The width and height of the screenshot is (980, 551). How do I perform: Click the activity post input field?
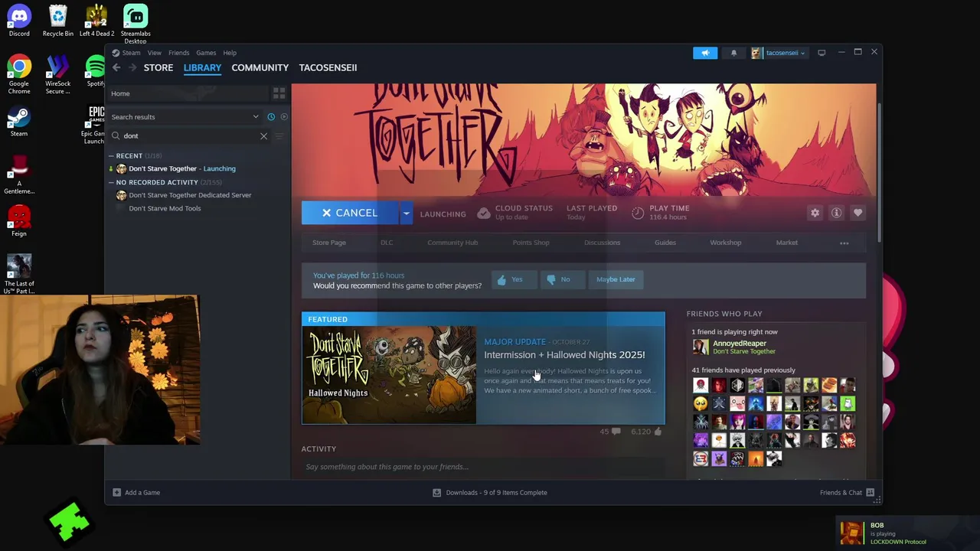click(x=482, y=467)
